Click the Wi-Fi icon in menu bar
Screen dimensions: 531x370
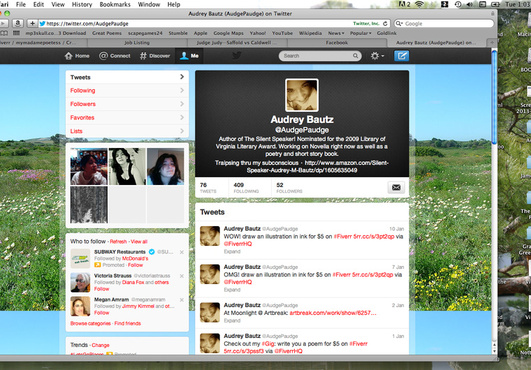(x=419, y=4)
